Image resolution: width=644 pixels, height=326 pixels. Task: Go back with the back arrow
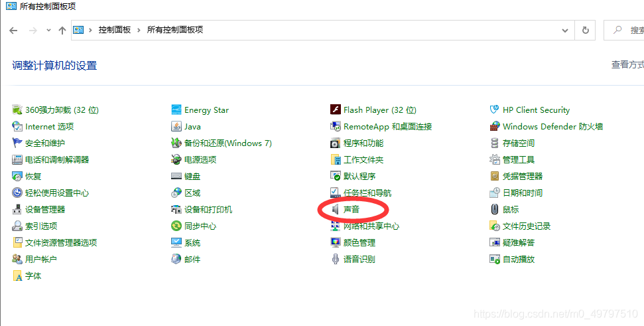tap(13, 31)
